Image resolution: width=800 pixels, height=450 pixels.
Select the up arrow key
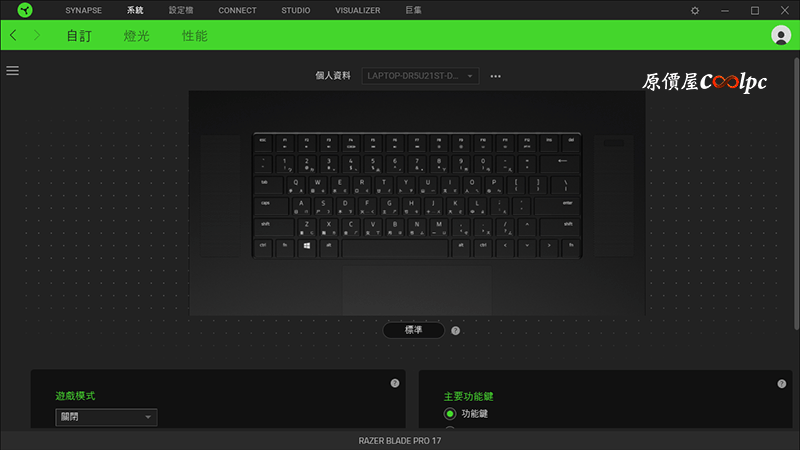point(527,226)
